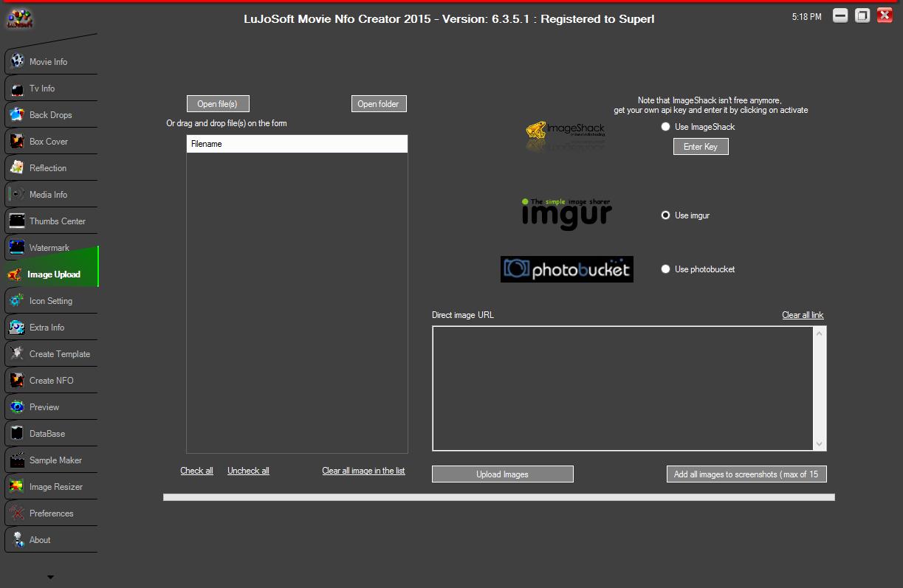
Task: Open the Sample Maker section
Action: coord(51,460)
